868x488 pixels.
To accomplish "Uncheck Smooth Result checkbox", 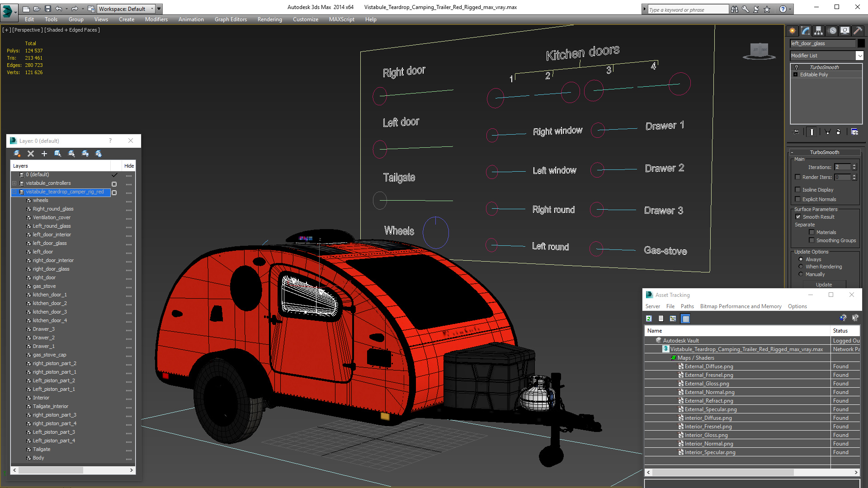I will (x=798, y=217).
